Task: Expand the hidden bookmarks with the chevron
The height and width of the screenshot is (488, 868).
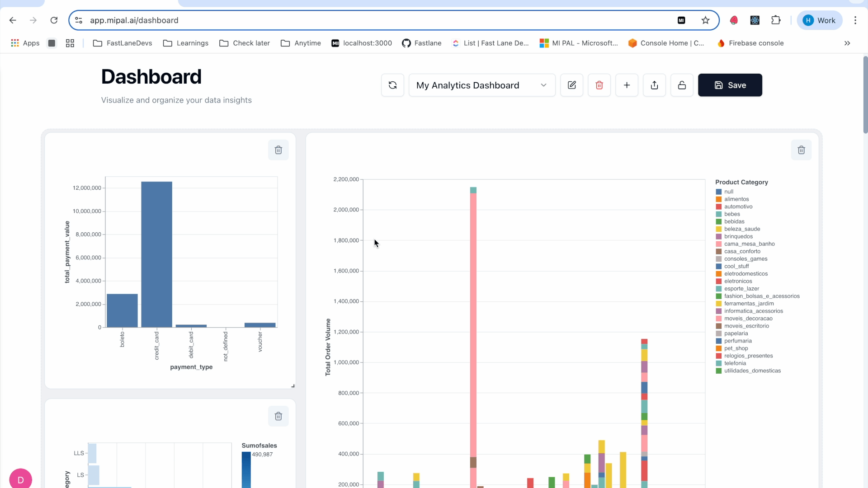Action: 847,43
